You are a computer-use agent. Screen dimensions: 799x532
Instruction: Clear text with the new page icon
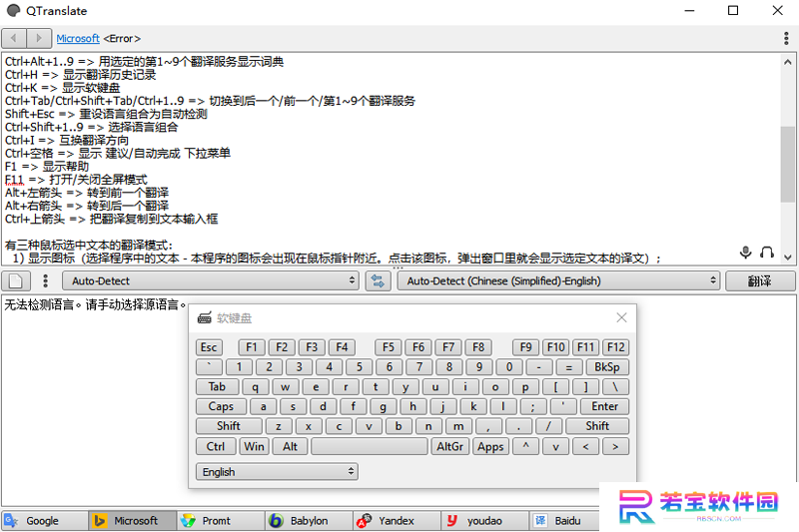[x=16, y=281]
